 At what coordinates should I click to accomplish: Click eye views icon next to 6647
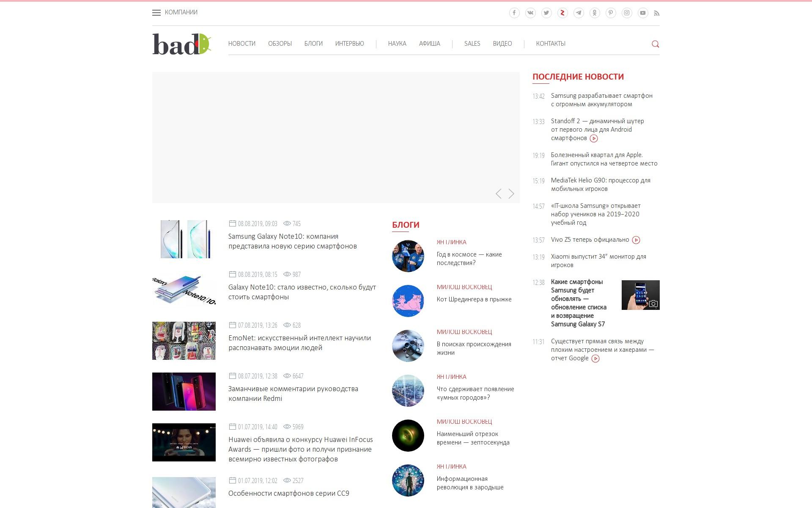287,375
